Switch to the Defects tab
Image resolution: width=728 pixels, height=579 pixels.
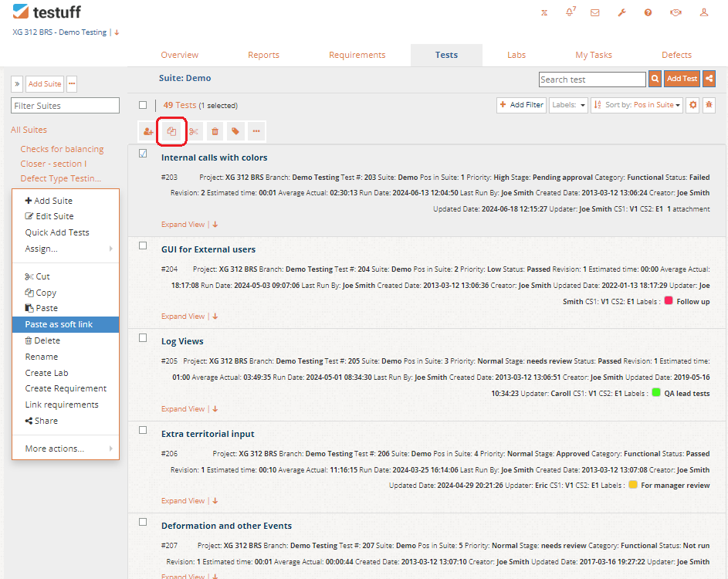click(x=676, y=55)
